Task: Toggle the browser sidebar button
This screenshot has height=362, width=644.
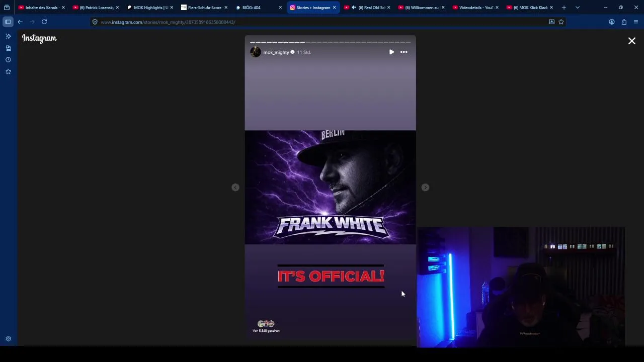Action: point(8,22)
